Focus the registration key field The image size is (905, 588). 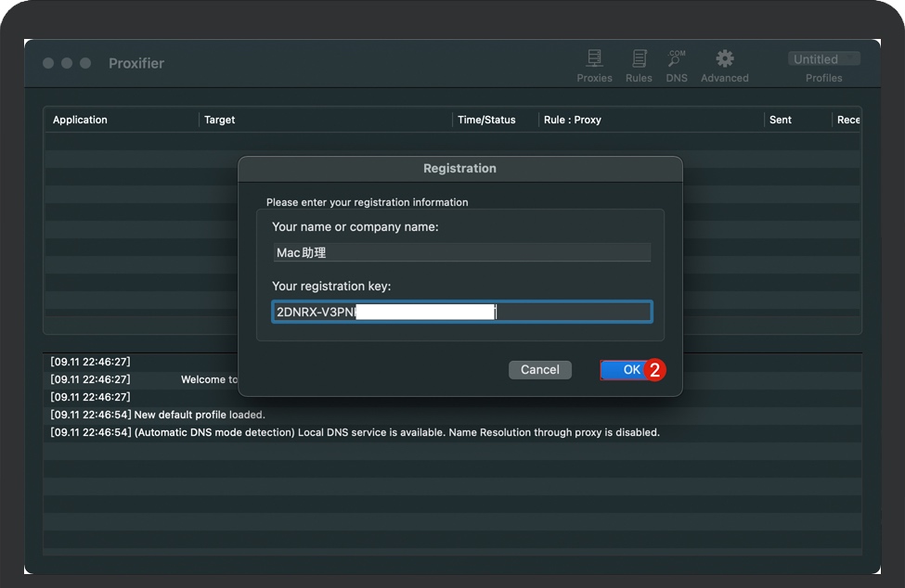point(461,312)
